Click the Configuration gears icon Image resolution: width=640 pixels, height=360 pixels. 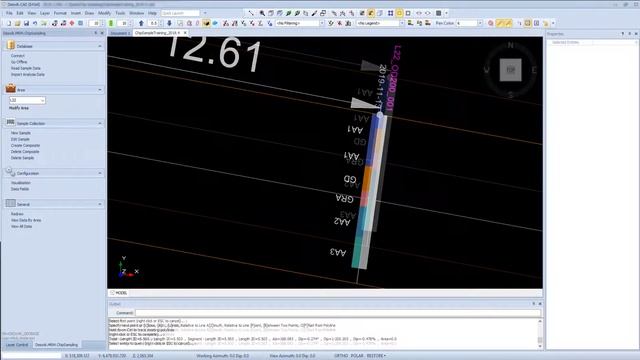tap(11, 172)
